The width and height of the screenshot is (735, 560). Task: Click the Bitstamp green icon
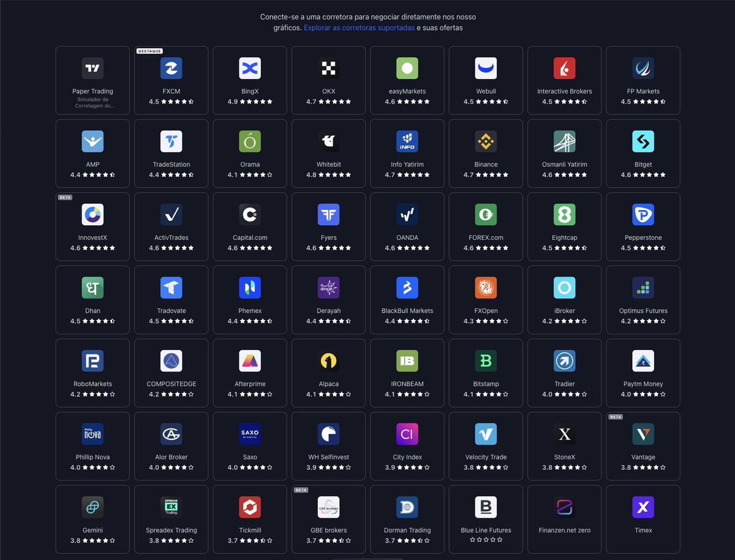[486, 361]
